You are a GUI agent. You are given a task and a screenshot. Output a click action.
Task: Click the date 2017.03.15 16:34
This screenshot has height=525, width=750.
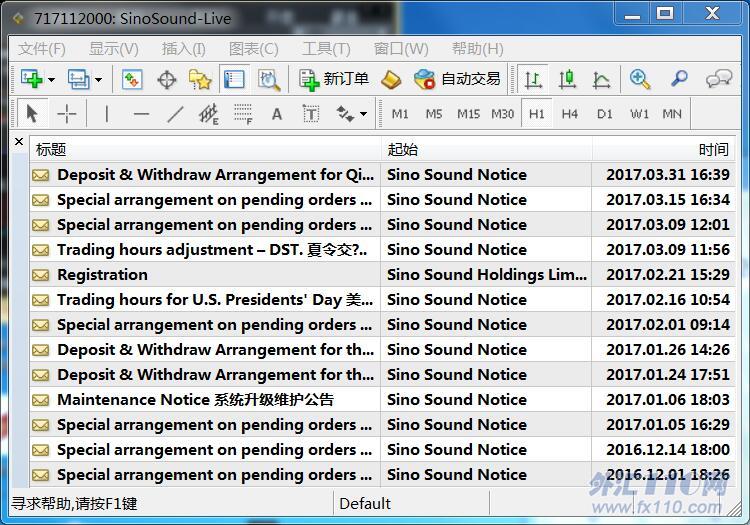pos(668,199)
